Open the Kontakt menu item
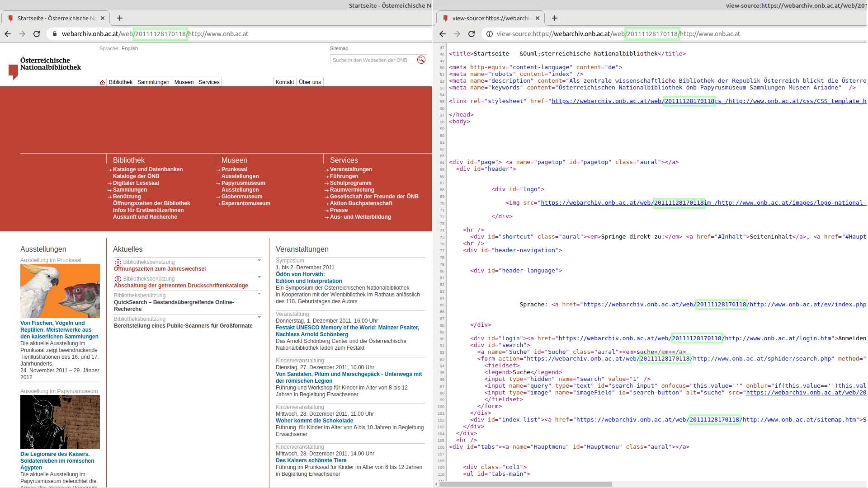868x488 pixels. [x=285, y=82]
